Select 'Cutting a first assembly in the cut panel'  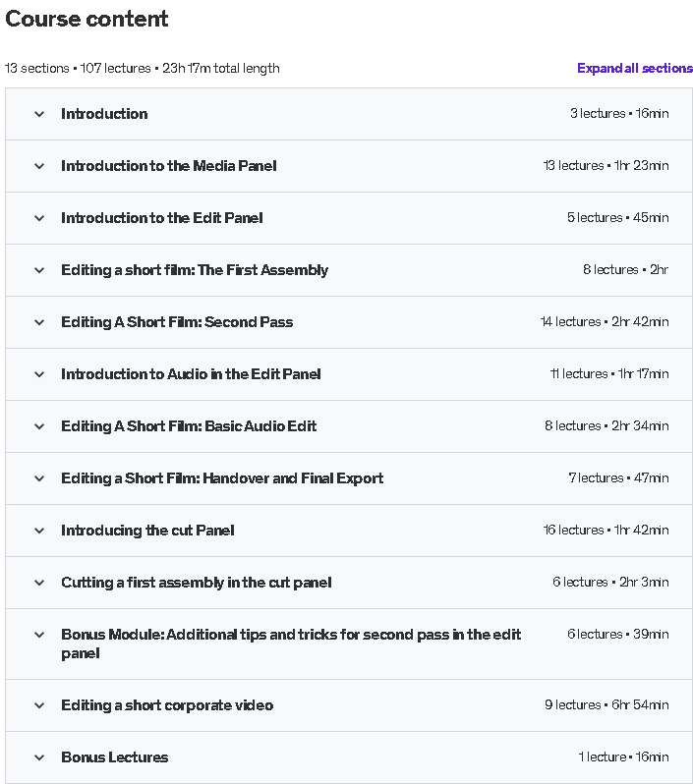coord(197,582)
